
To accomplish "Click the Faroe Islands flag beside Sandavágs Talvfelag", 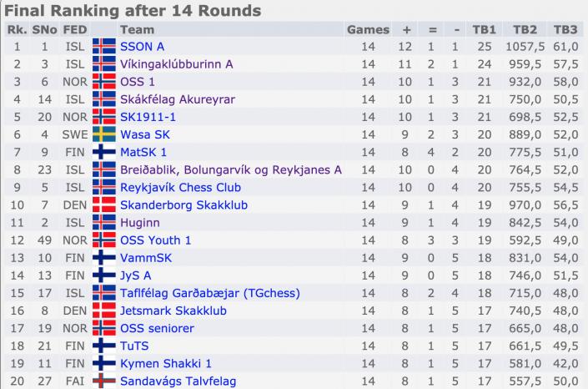I will click(x=104, y=381).
